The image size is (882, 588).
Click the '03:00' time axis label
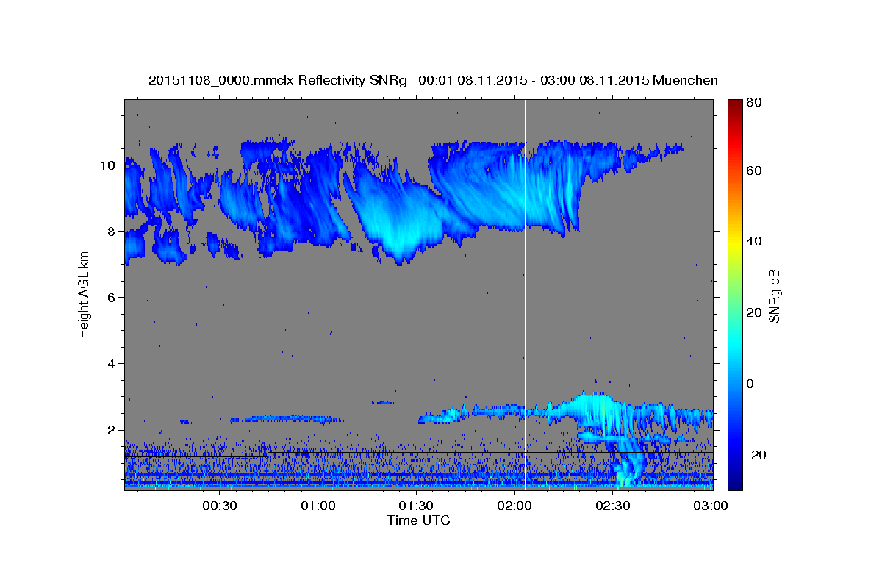[711, 506]
